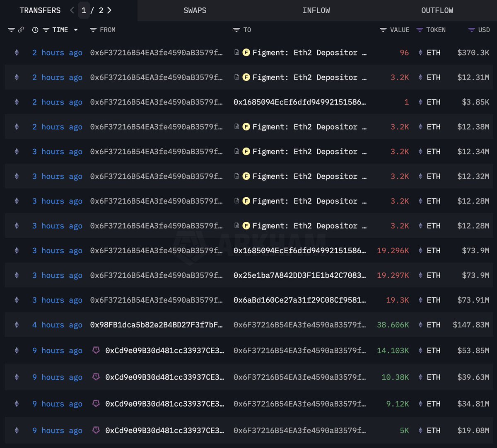Click ETH token label in $73.91M row
497x448 pixels.
(434, 300)
